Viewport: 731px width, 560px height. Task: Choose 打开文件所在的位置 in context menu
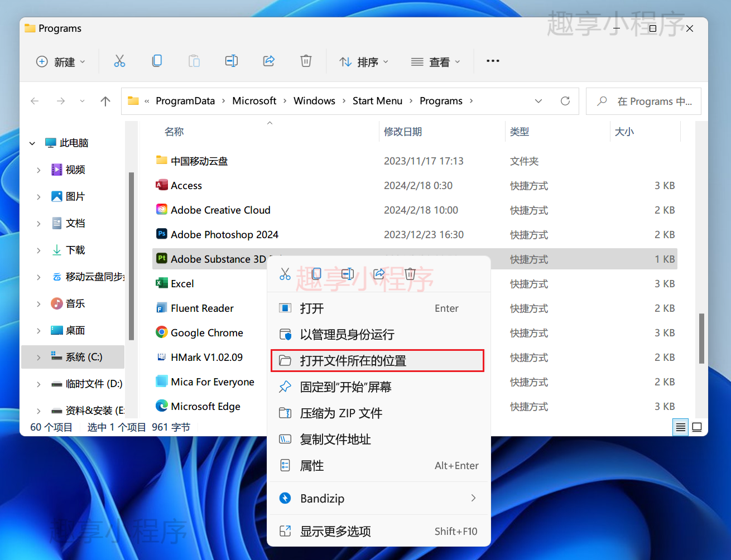(x=379, y=361)
